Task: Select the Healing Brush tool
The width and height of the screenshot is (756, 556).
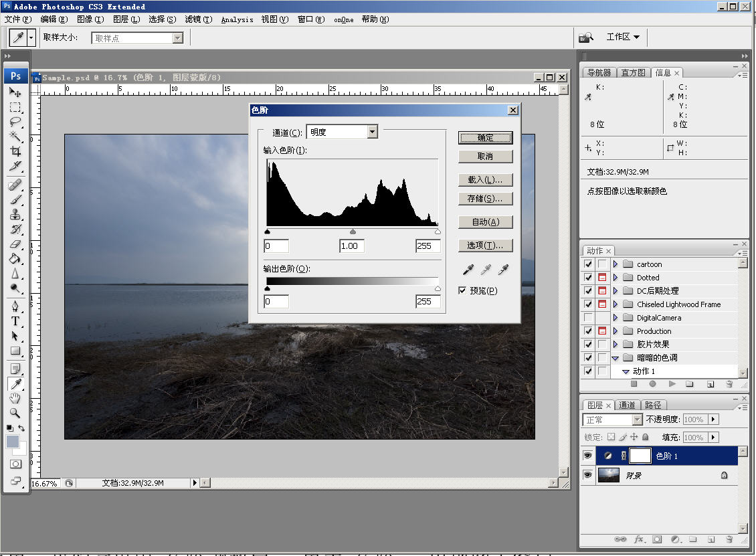Action: point(15,185)
